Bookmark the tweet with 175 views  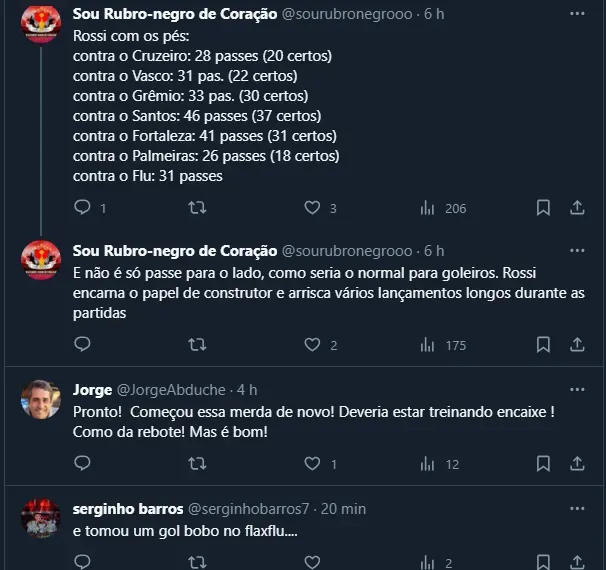click(x=543, y=345)
